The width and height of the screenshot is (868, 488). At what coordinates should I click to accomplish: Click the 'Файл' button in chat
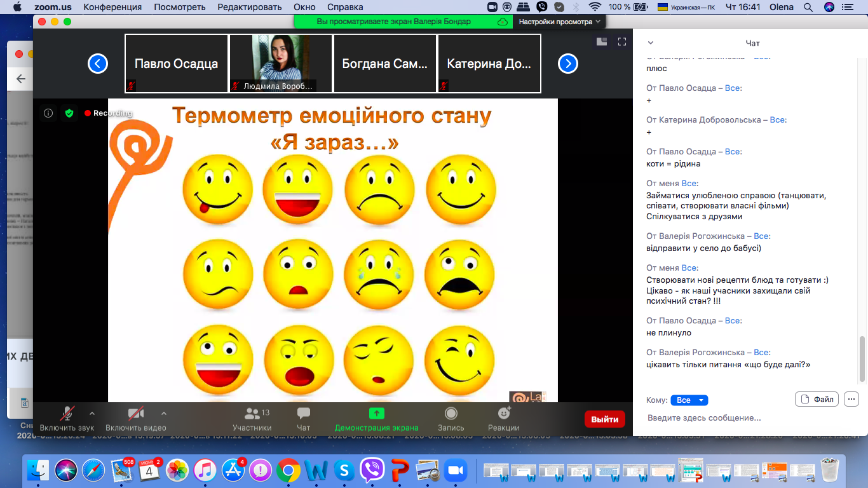tap(817, 399)
